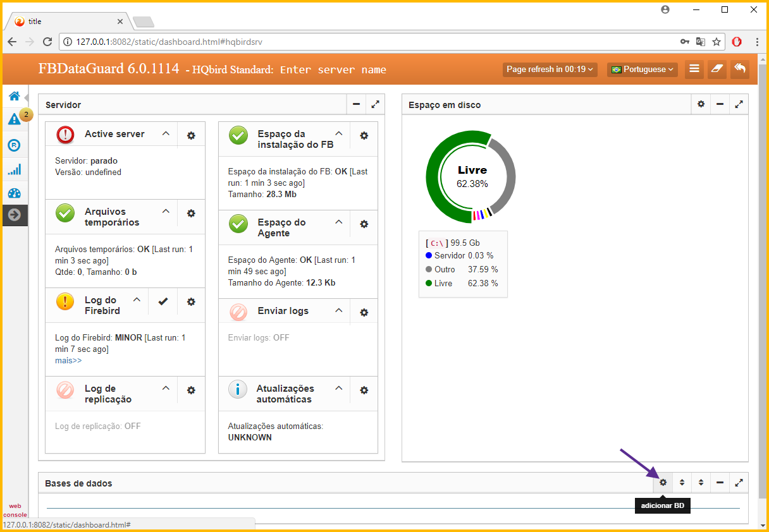Maximize the Bases de dados panel
The height and width of the screenshot is (532, 769).
click(x=739, y=483)
